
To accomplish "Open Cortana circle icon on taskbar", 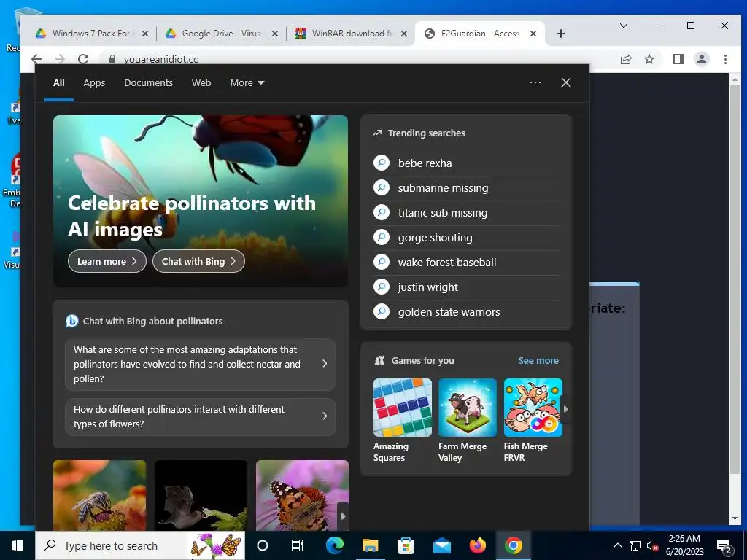I will point(263,545).
